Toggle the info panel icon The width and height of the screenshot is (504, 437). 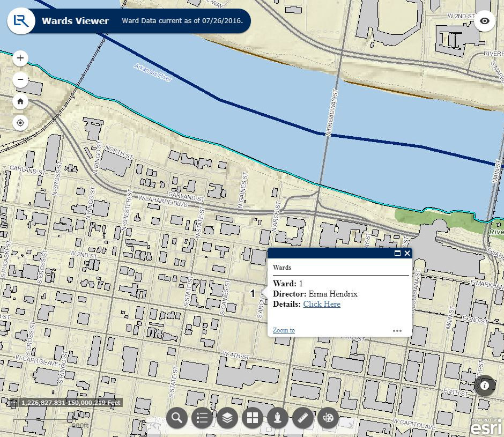coord(485,386)
